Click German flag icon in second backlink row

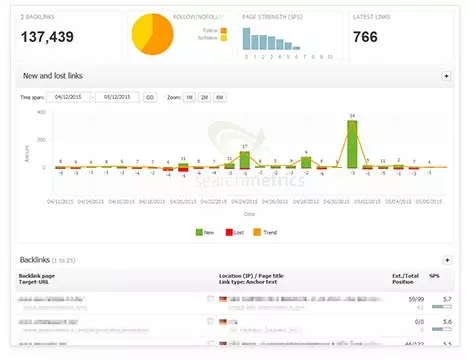click(223, 322)
